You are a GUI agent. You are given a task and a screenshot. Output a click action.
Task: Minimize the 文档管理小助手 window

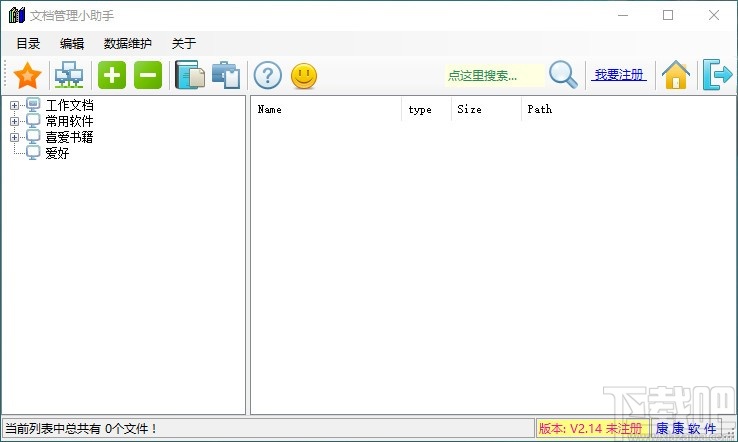(x=623, y=15)
